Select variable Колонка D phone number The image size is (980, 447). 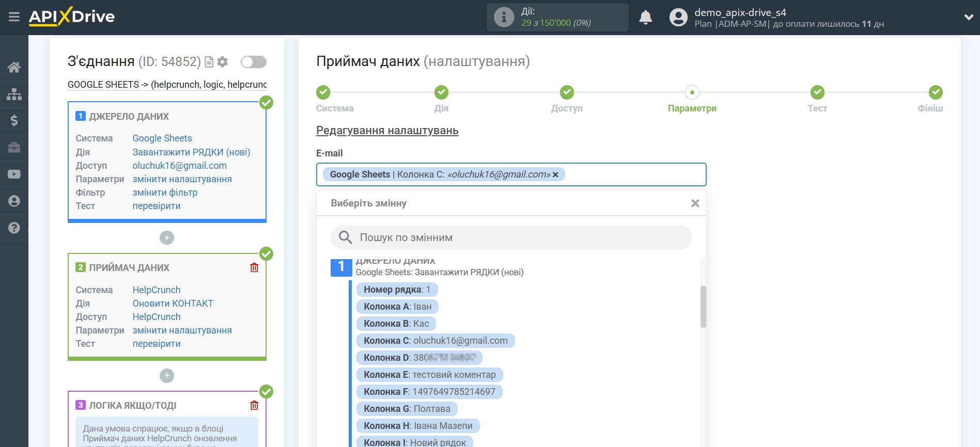(419, 358)
